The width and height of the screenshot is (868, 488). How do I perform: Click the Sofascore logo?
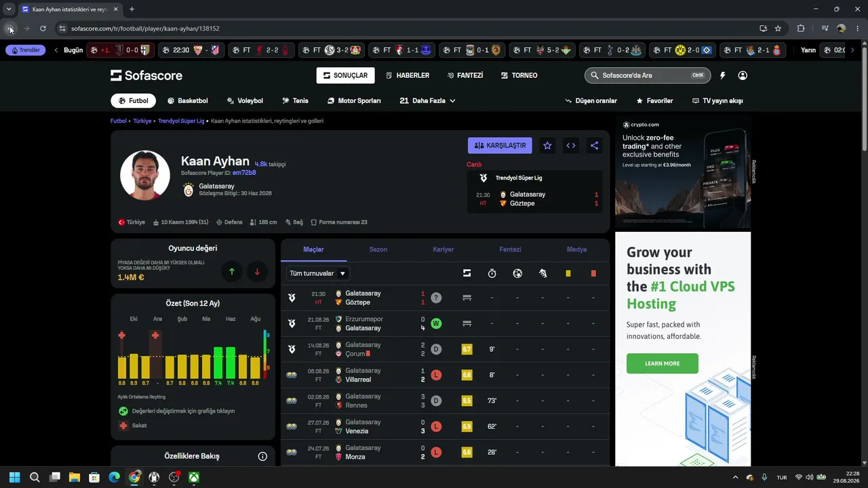(146, 75)
